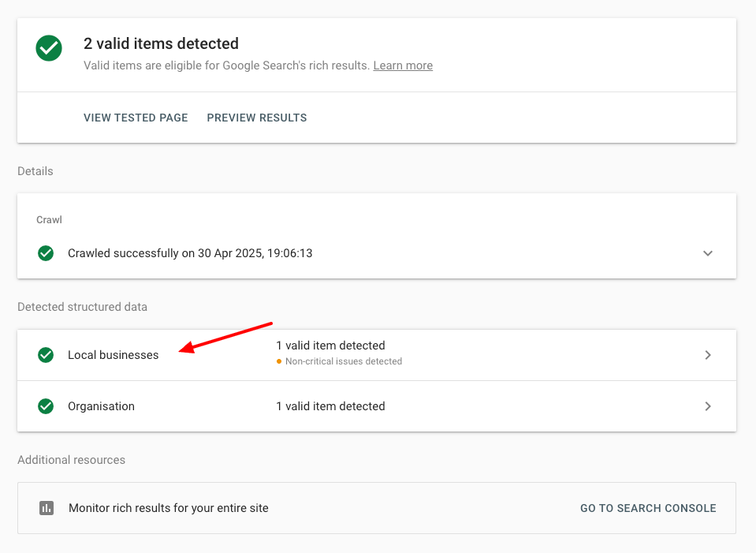Open the Local businesses row
The height and width of the screenshot is (553, 756).
(377, 355)
